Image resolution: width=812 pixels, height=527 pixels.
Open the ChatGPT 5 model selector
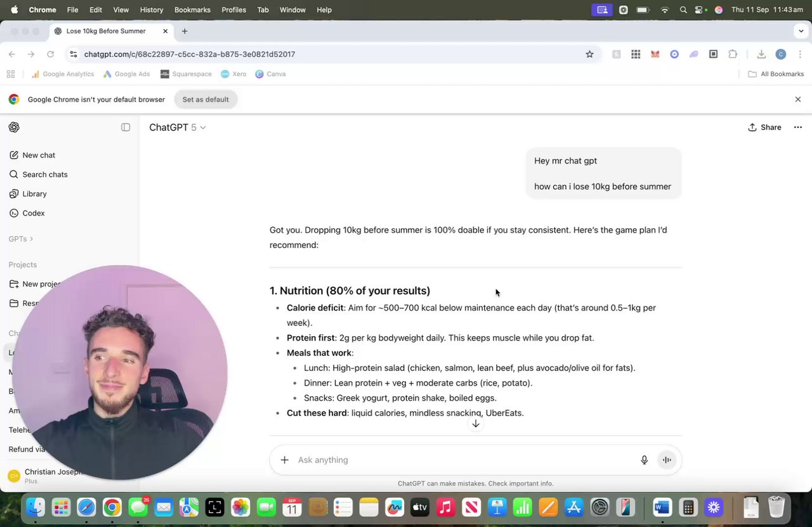tap(178, 127)
